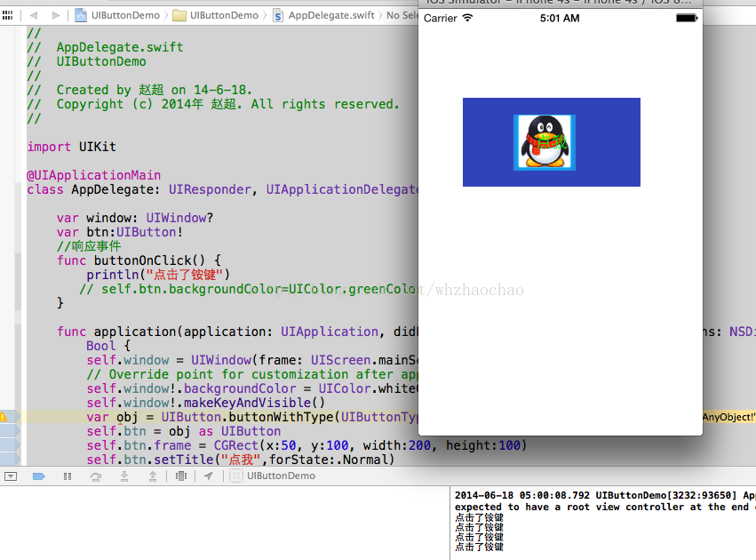Click the 5:01 AM simulator clock
The image size is (756, 560).
(x=560, y=19)
